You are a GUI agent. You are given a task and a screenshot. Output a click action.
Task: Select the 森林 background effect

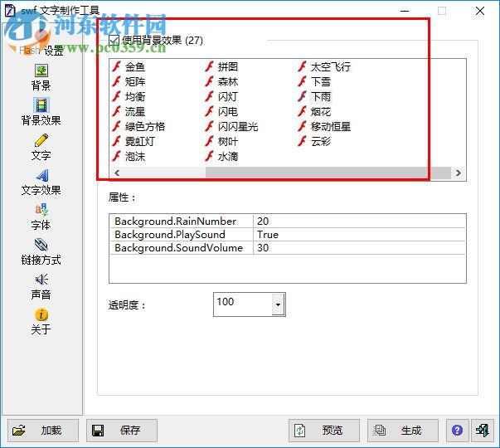coord(221,81)
